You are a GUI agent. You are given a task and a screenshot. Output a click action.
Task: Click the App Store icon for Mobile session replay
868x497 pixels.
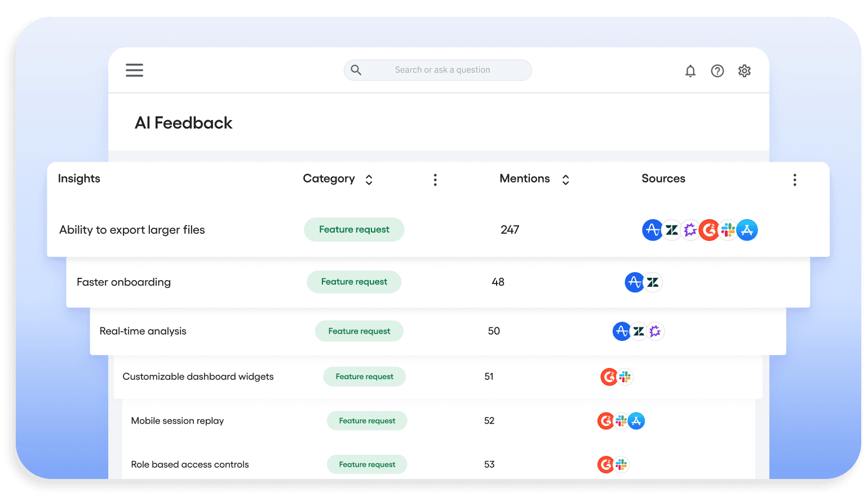point(636,421)
